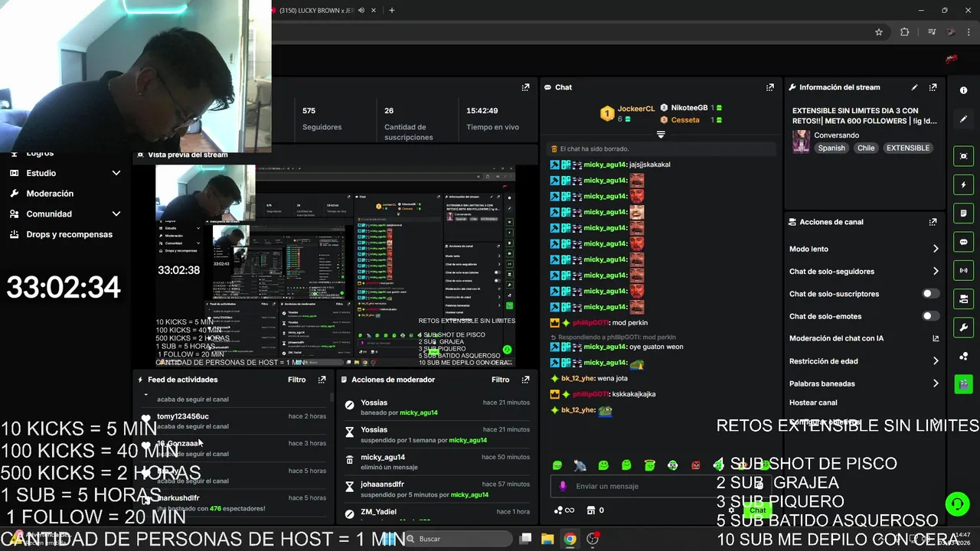Click the Conversando category thumbnail

pyautogui.click(x=801, y=142)
